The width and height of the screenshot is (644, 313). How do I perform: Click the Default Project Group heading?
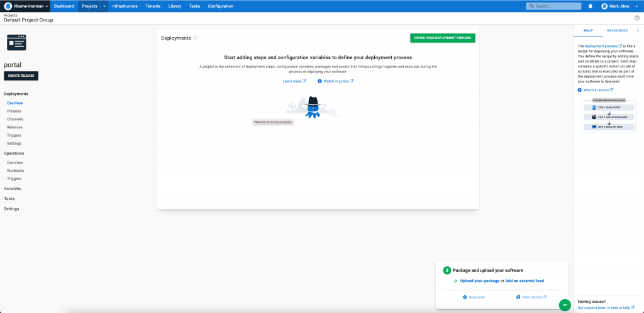coord(28,20)
